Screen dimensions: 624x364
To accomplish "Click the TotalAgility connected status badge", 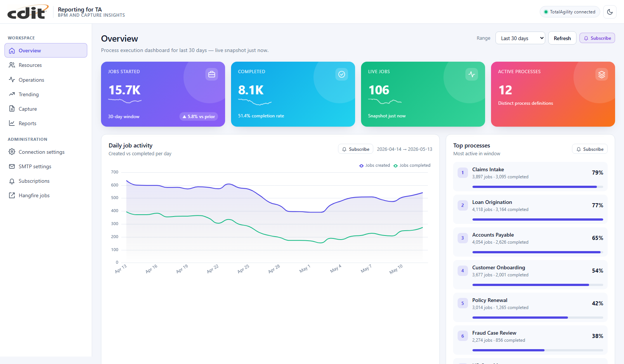I will pos(570,12).
